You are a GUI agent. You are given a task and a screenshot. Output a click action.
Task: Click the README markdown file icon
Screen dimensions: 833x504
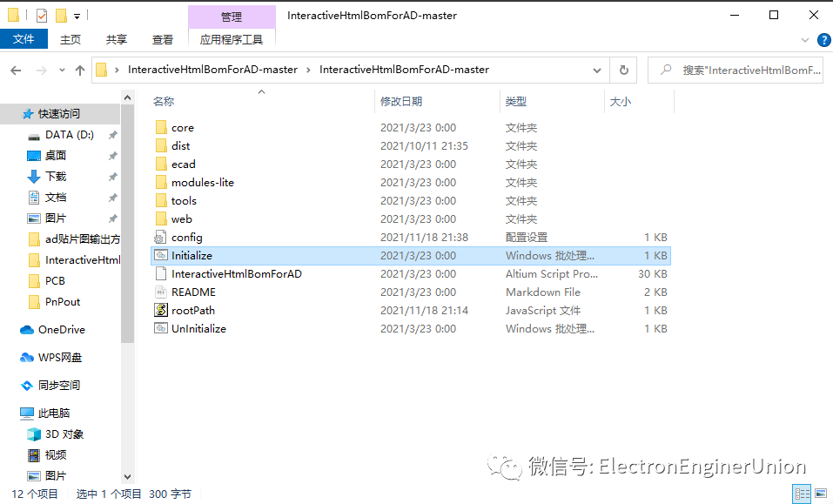pos(160,292)
